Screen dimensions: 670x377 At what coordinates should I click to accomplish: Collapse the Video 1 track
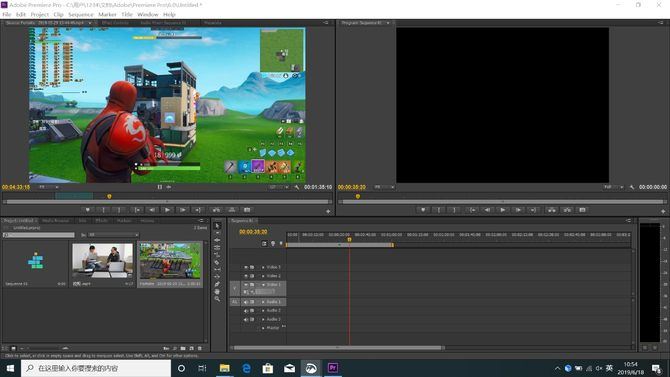pyautogui.click(x=263, y=284)
